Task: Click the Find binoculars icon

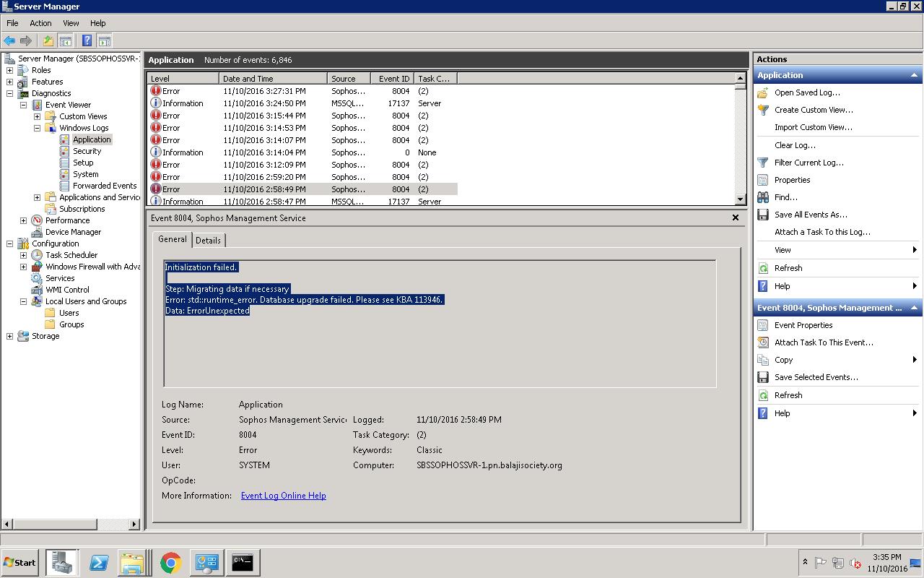Action: click(762, 197)
